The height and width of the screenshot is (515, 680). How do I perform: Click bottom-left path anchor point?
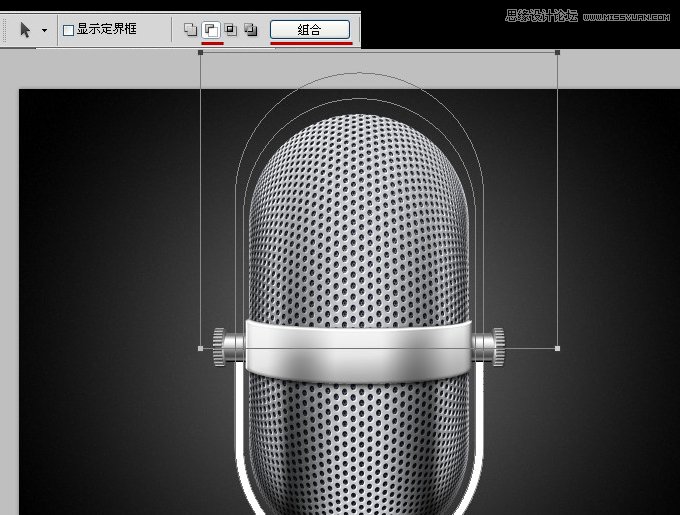[200, 348]
